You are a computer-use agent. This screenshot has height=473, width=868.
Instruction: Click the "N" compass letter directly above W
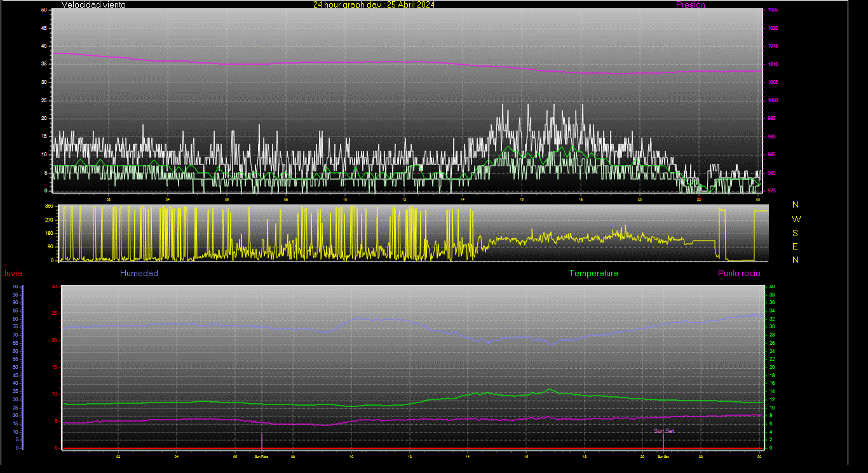pyautogui.click(x=796, y=204)
